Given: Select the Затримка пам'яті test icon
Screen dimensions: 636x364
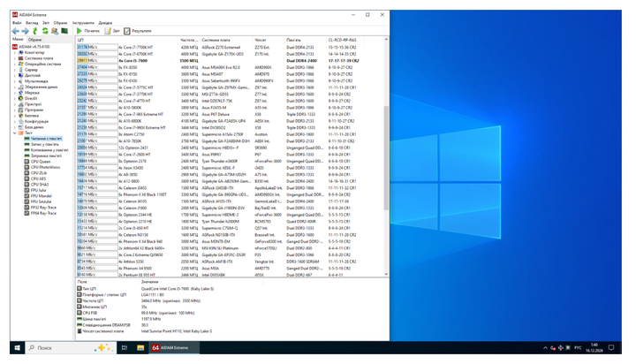Looking at the screenshot, I should click(26, 155).
